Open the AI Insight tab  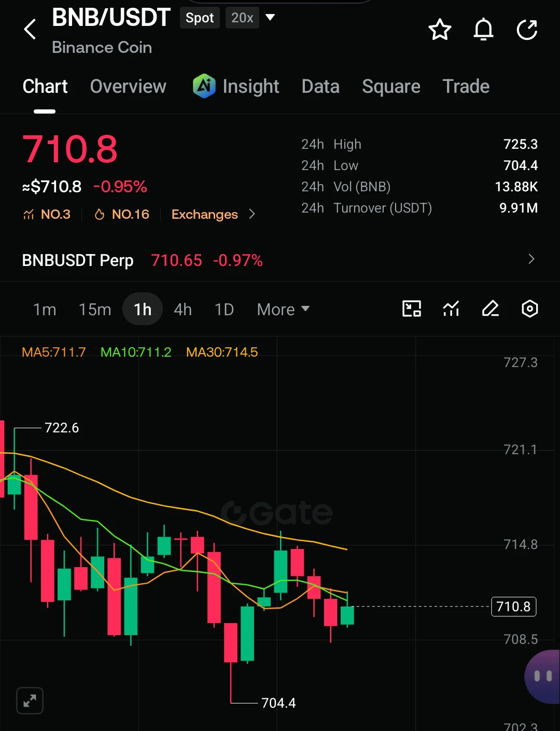click(x=236, y=86)
